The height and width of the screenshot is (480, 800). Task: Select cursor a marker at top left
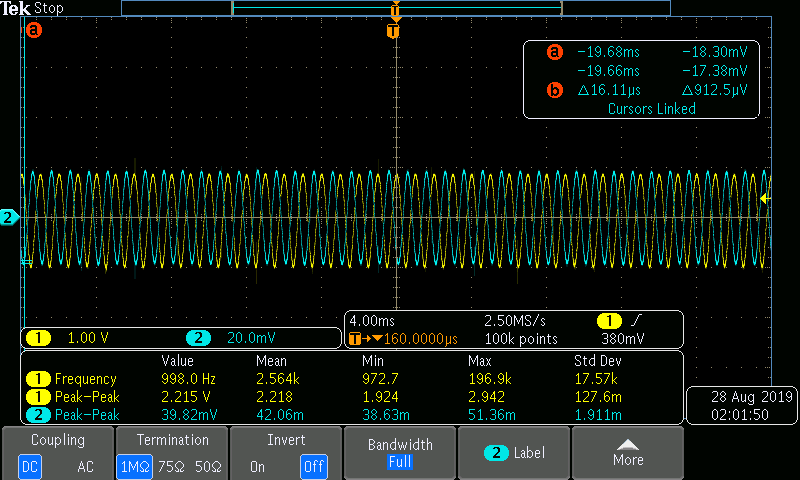(x=34, y=30)
